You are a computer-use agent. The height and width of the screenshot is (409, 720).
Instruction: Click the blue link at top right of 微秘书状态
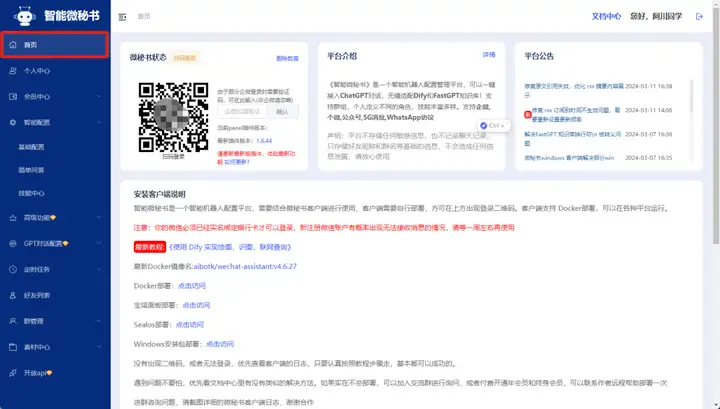[287, 58]
